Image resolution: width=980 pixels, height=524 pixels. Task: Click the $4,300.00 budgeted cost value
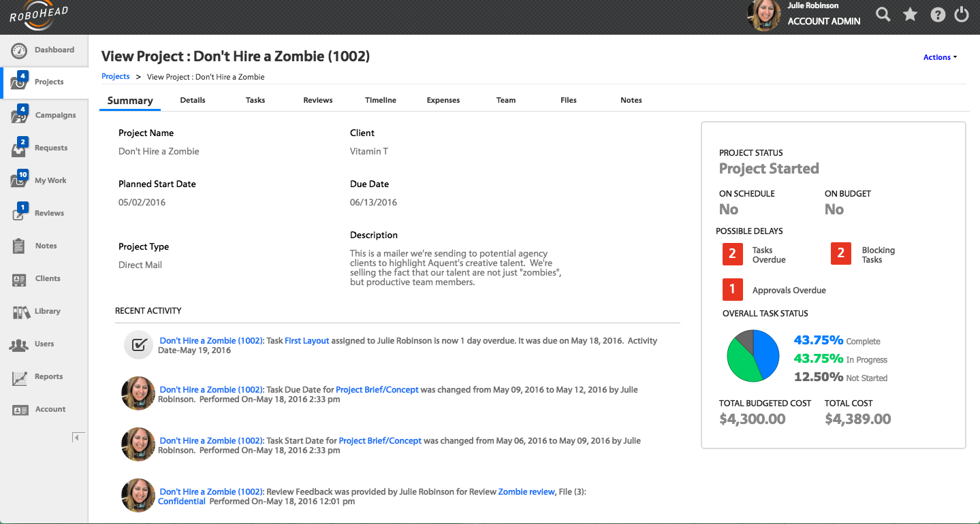(753, 419)
